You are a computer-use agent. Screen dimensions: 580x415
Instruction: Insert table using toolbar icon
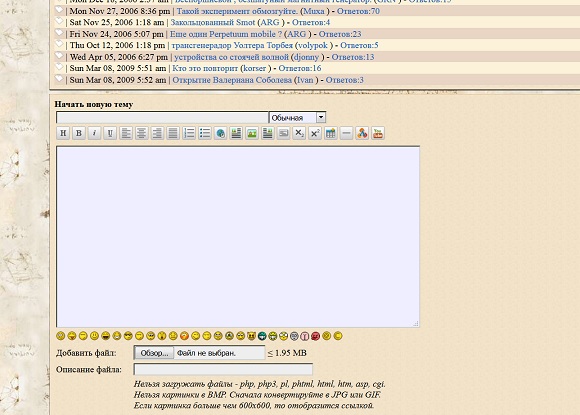tap(331, 133)
